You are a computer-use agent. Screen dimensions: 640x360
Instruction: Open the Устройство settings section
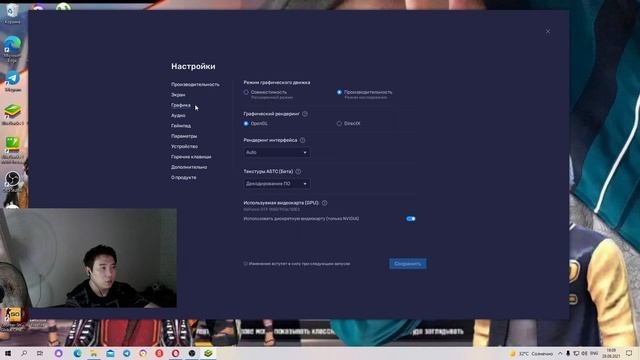click(184, 147)
